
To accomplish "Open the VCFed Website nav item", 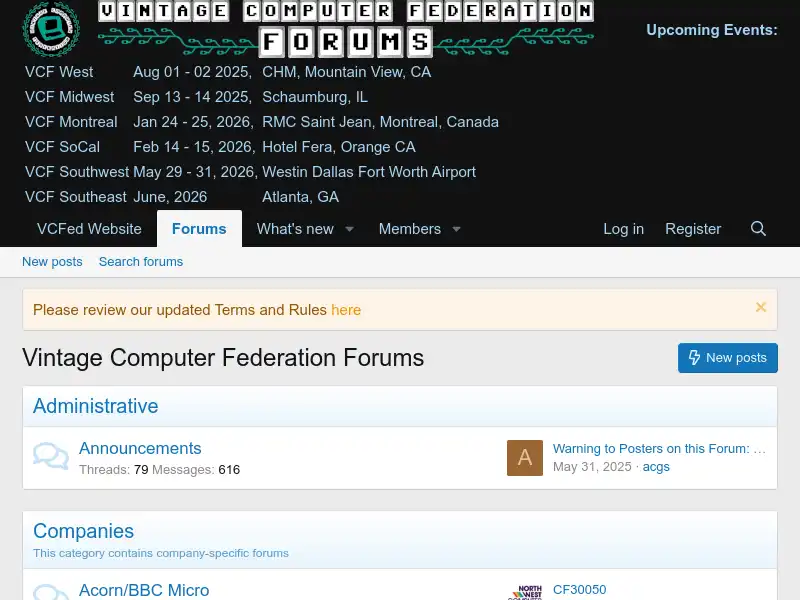I will coord(89,229).
